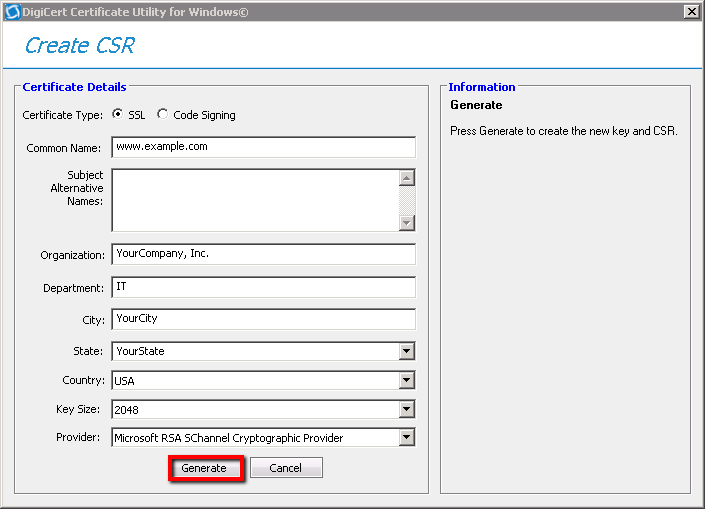
Task: Expand the State dropdown arrow
Action: click(x=406, y=351)
